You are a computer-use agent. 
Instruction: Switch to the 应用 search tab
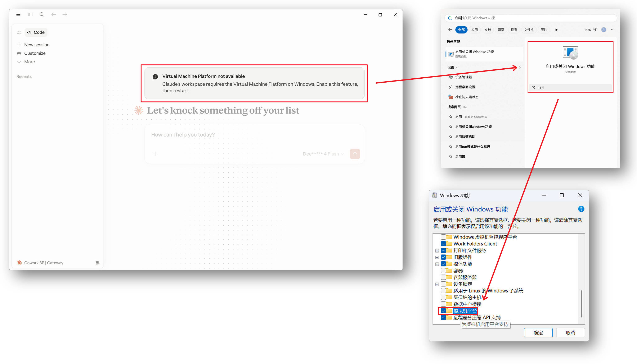tap(474, 30)
